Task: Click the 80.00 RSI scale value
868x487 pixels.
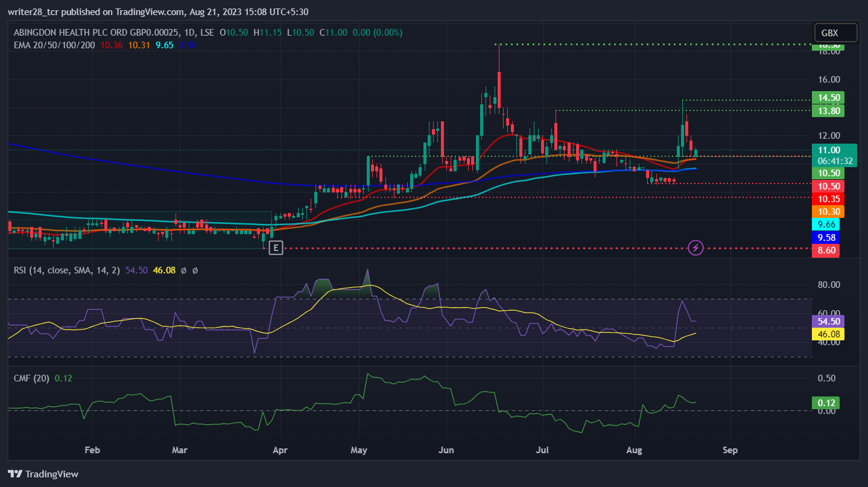Action: click(829, 285)
